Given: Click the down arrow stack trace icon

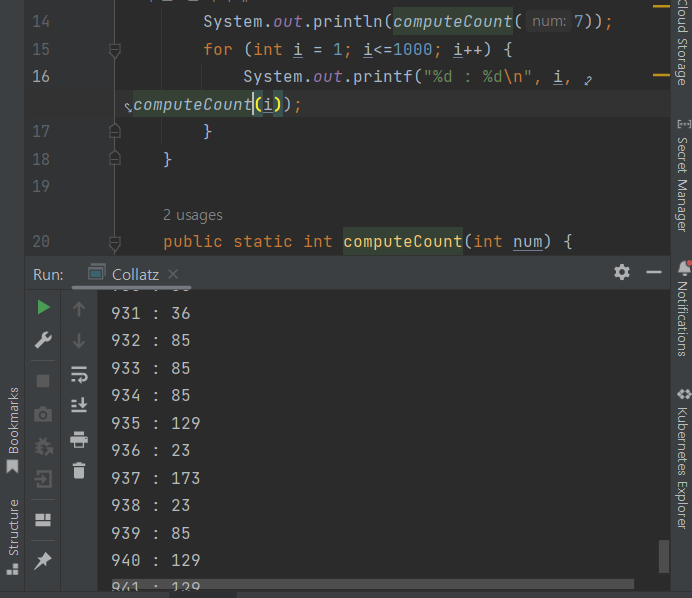Looking at the screenshot, I should point(79,341).
